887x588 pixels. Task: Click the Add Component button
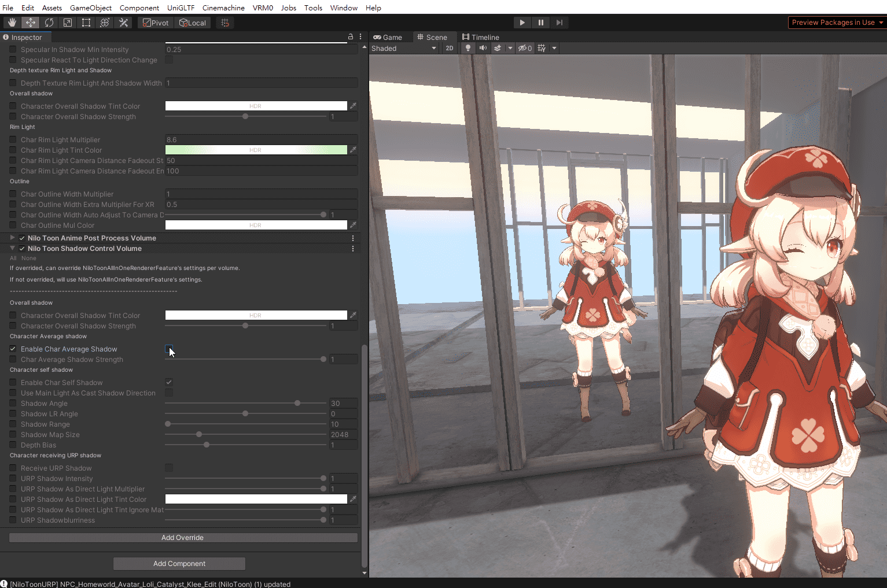tap(179, 564)
